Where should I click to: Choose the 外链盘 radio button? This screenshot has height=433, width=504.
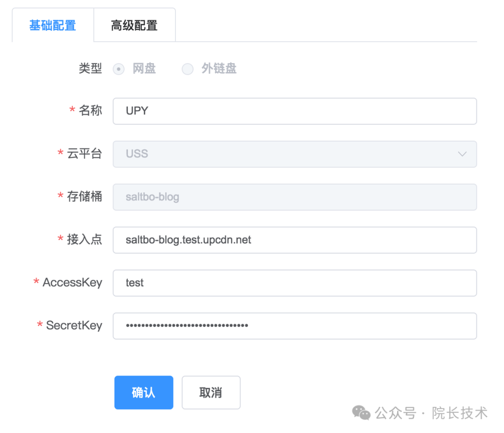click(188, 70)
